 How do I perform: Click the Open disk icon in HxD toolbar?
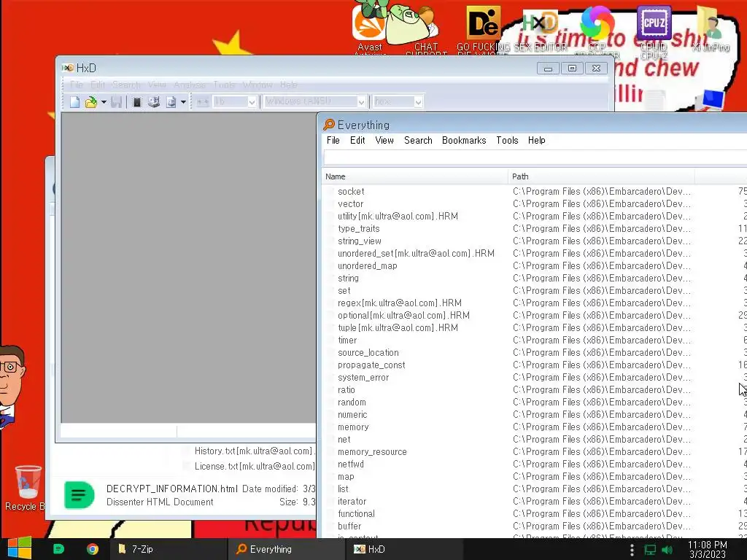pos(153,102)
